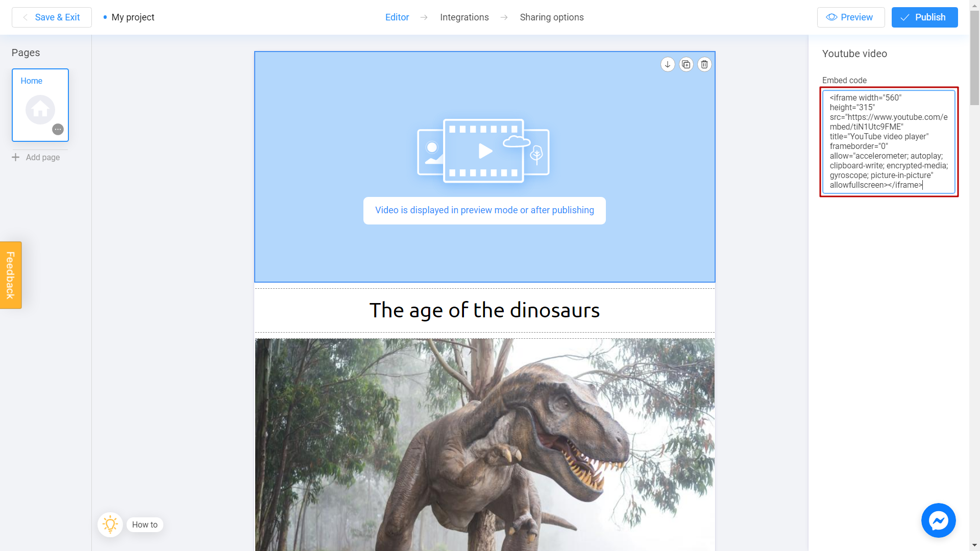This screenshot has width=980, height=551.
Task: Click the How to label
Action: [x=145, y=524]
